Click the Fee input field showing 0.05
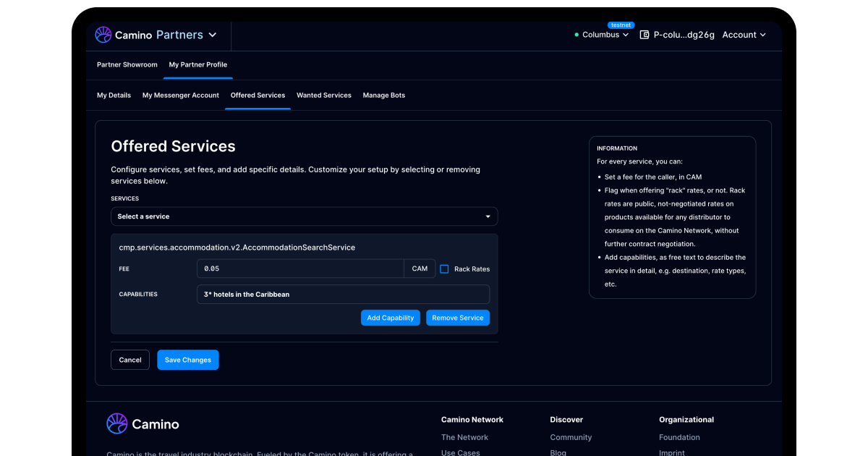 (x=300, y=269)
